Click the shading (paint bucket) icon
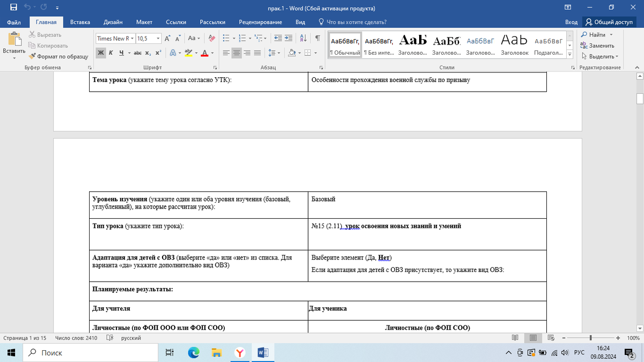Image resolution: width=644 pixels, height=362 pixels. pos(291,53)
